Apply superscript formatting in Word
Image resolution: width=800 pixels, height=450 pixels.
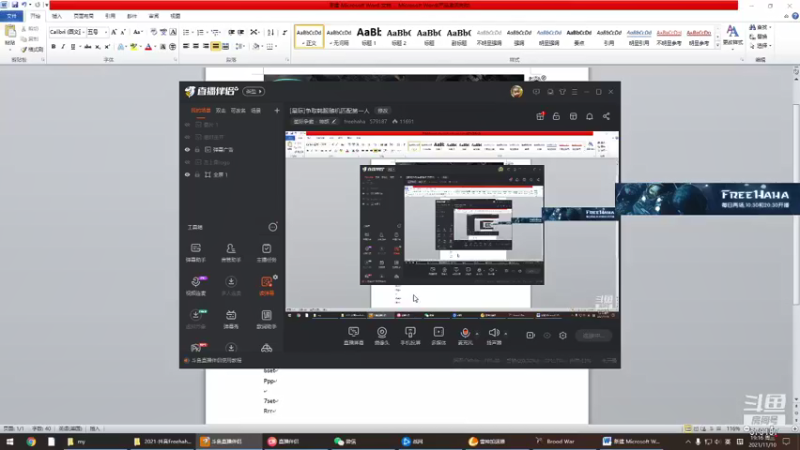[107, 46]
